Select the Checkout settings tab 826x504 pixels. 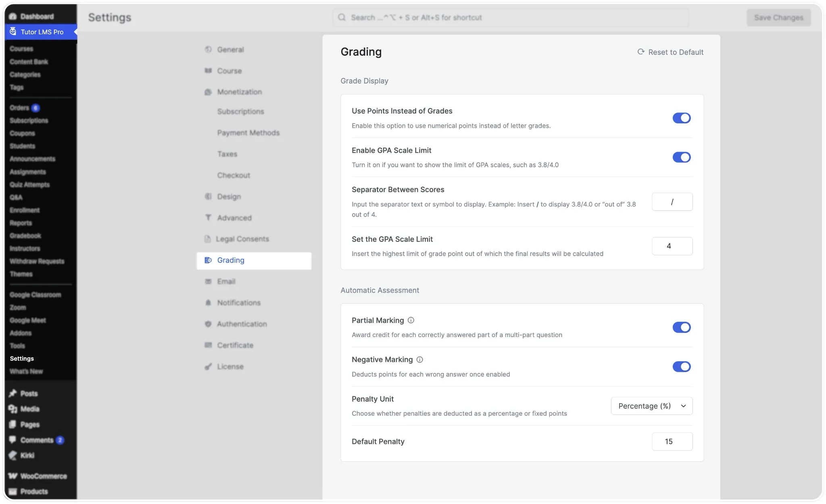pos(234,175)
